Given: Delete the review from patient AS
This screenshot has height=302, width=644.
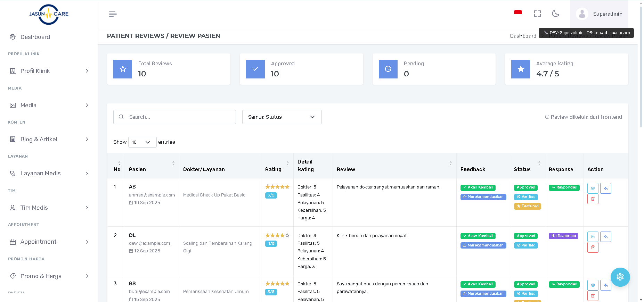Looking at the screenshot, I should [x=593, y=199].
